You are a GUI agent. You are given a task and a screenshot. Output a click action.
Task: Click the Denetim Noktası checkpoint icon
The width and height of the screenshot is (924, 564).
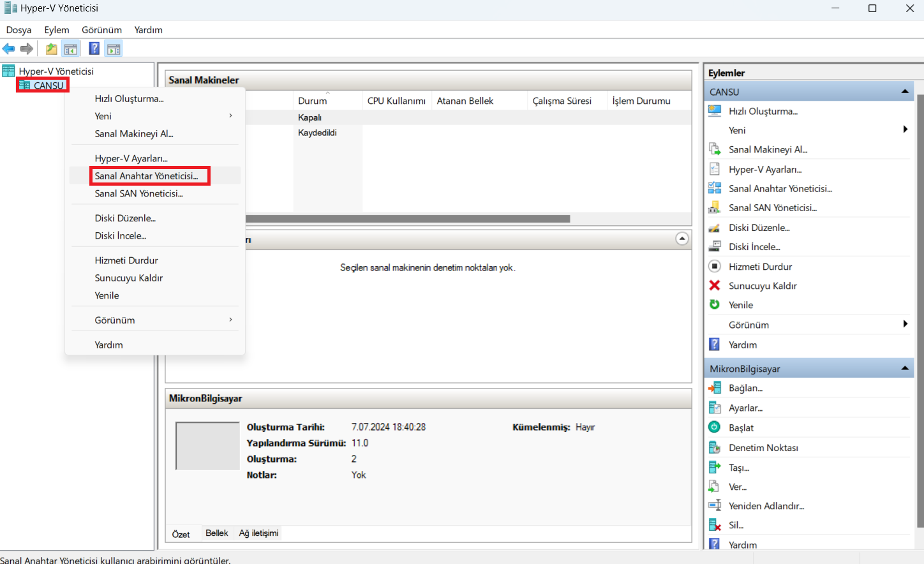coord(715,447)
